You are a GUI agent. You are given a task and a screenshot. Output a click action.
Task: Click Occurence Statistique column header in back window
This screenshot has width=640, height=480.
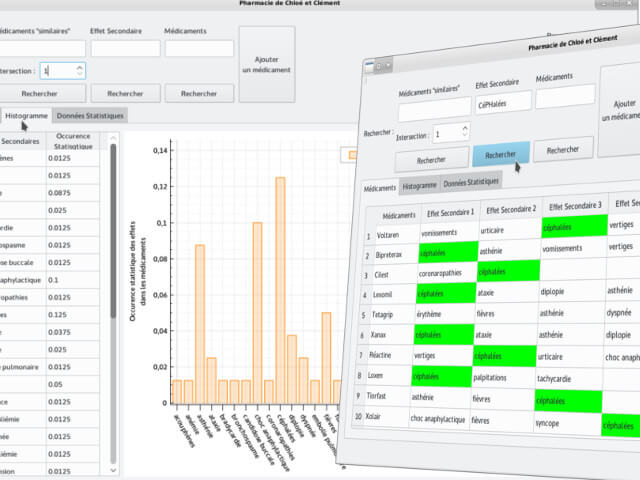tap(73, 141)
